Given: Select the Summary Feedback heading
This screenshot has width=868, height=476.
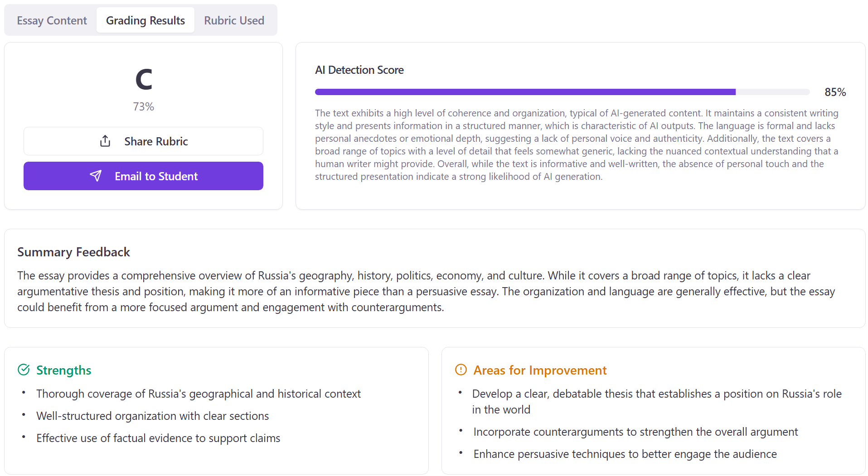Looking at the screenshot, I should tap(73, 252).
